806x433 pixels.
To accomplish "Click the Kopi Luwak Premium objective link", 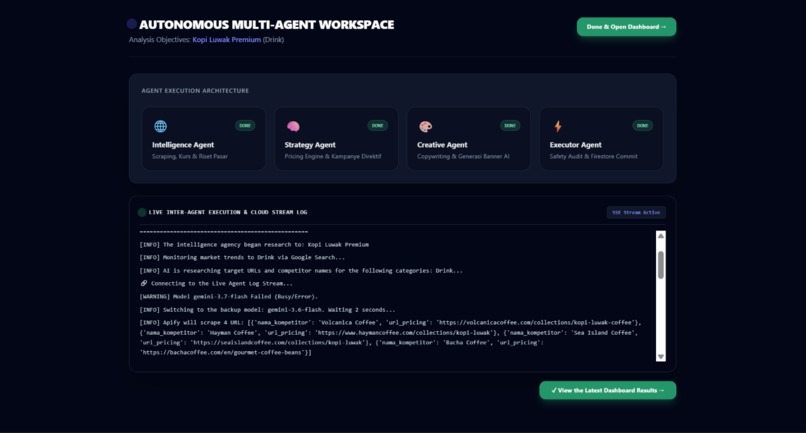I will click(227, 40).
